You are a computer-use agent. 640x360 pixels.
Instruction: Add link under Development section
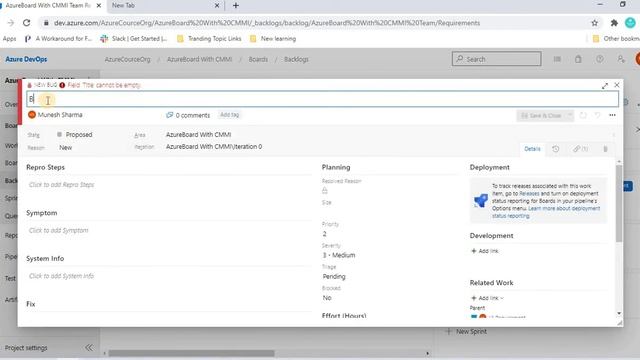point(485,251)
